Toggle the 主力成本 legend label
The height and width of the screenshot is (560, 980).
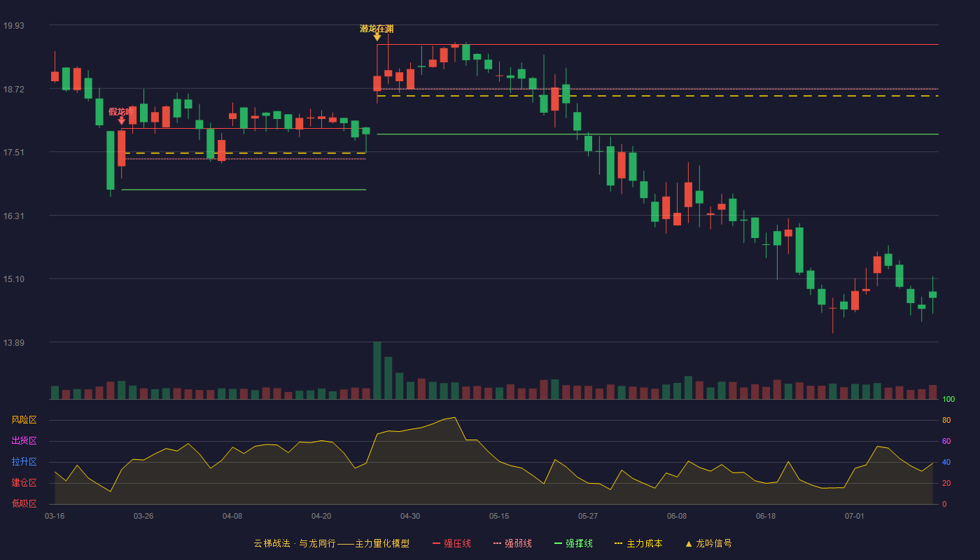pos(644,543)
